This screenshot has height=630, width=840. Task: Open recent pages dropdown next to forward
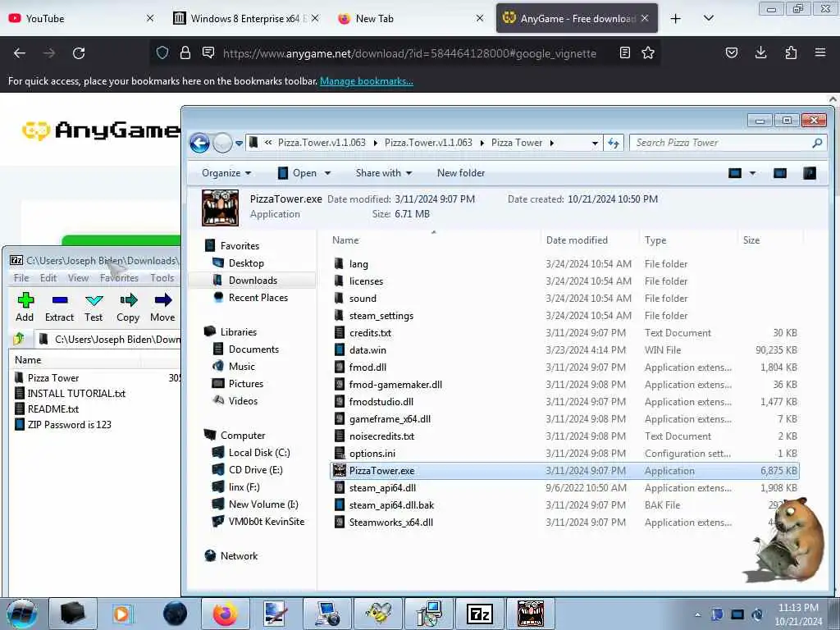click(239, 143)
